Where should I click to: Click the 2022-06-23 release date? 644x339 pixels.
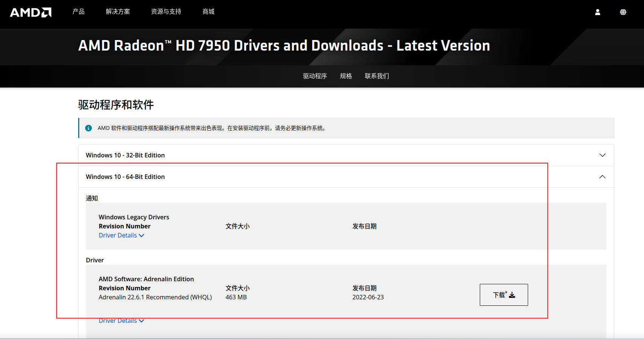(368, 297)
